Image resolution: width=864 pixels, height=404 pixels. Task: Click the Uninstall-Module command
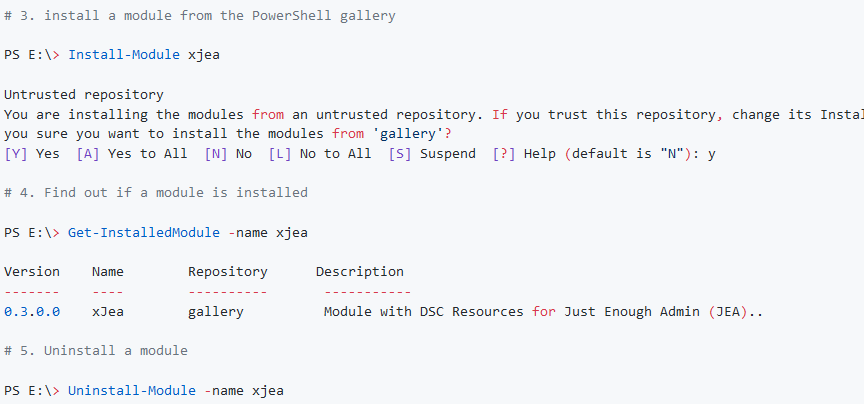132,391
